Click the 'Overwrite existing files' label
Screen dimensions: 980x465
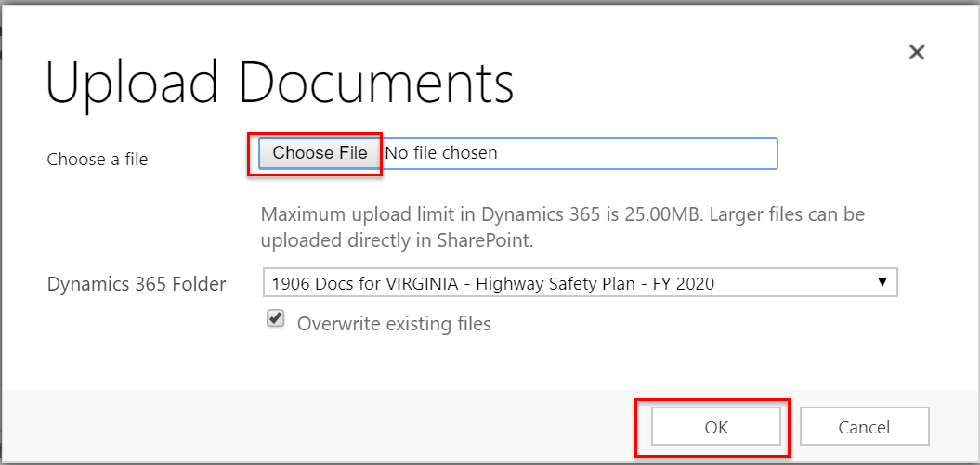click(x=394, y=324)
